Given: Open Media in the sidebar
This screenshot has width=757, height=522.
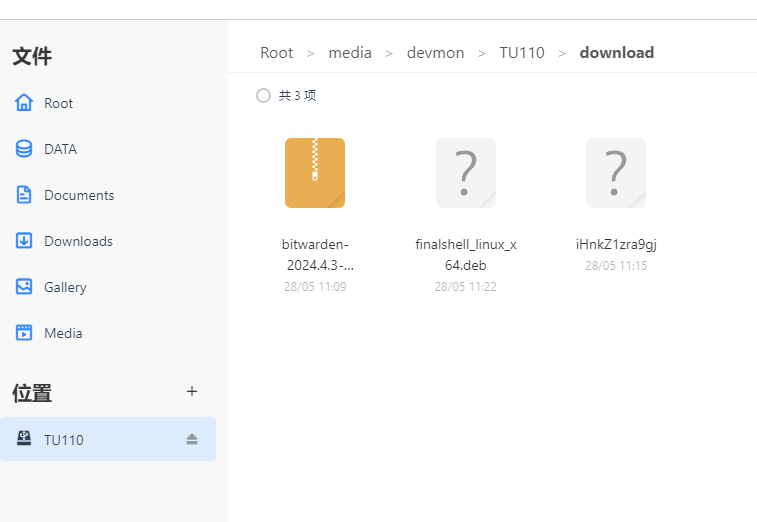Looking at the screenshot, I should pos(63,333).
